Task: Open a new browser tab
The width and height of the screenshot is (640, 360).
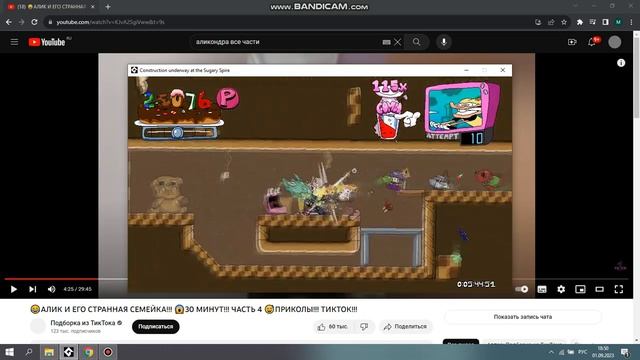Action: (108, 7)
